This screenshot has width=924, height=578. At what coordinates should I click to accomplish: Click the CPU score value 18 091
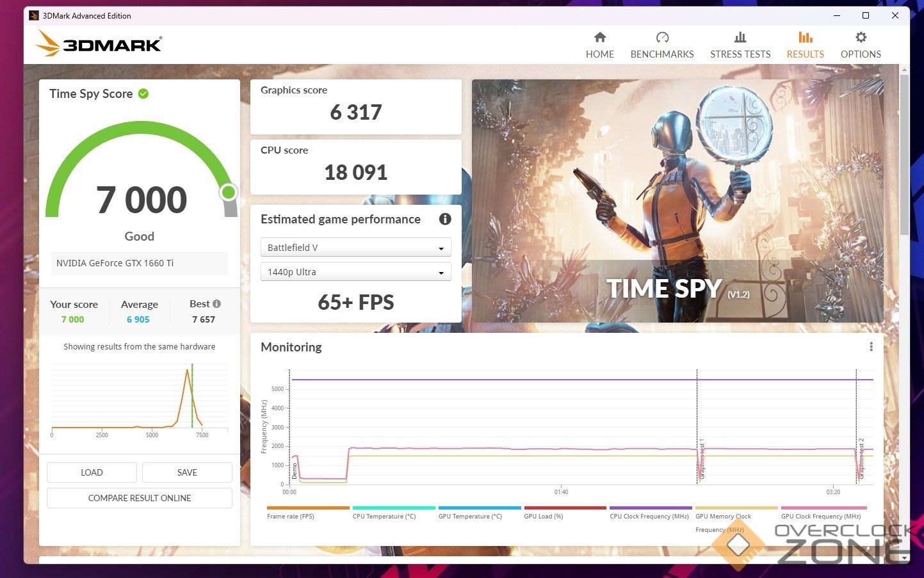coord(356,173)
